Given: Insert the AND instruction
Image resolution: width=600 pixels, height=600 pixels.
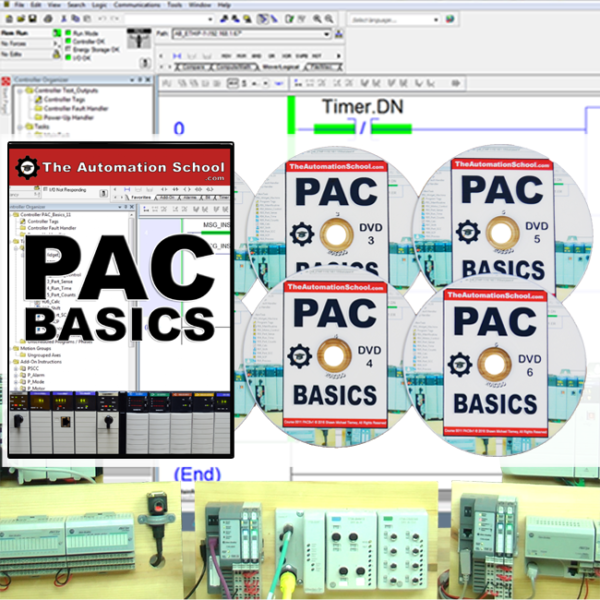Looking at the screenshot, I should [x=256, y=56].
